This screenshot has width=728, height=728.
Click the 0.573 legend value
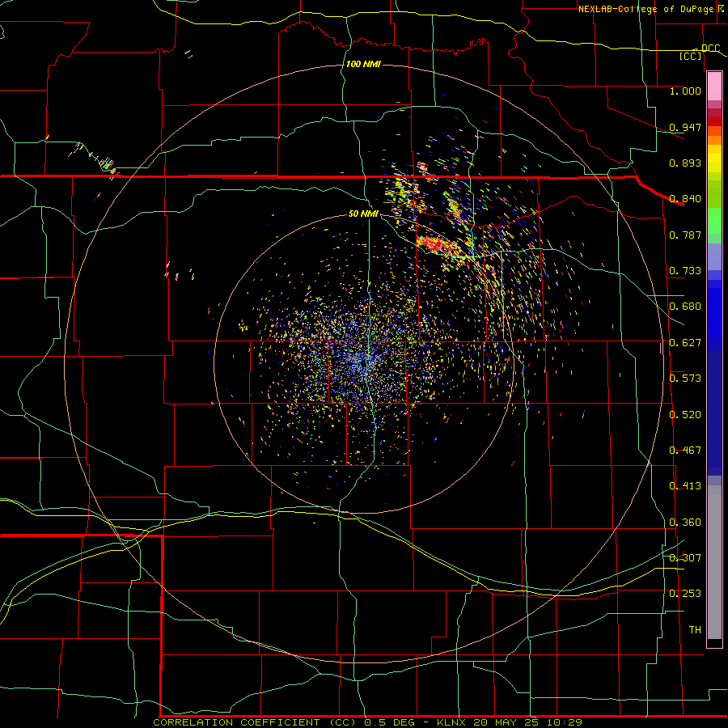(x=685, y=379)
